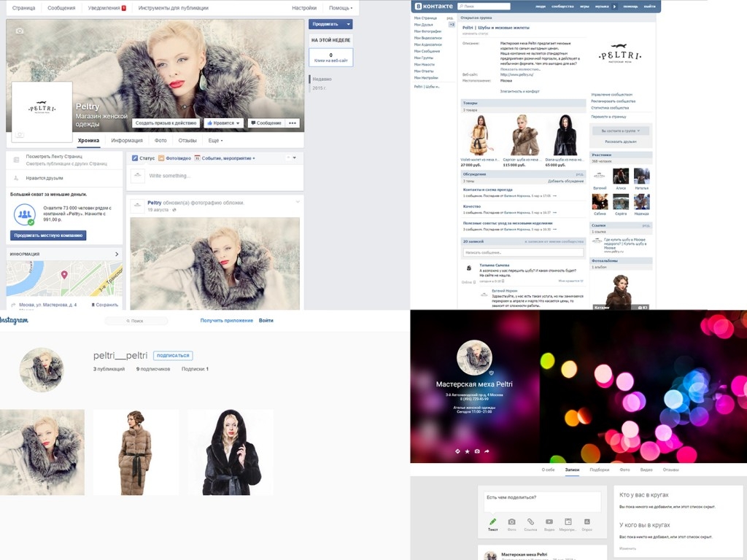Open Контакты и схема проезда discussion
747x560 pixels.
pyautogui.click(x=488, y=190)
